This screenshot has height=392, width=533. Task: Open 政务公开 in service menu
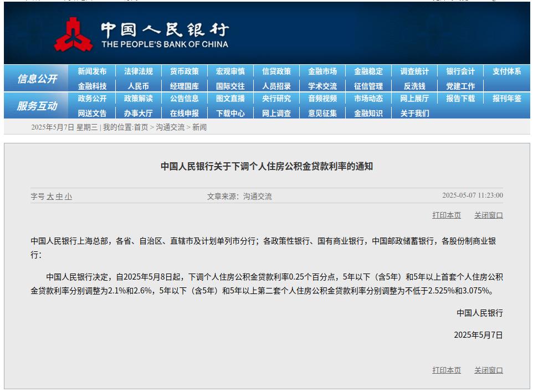(x=92, y=99)
